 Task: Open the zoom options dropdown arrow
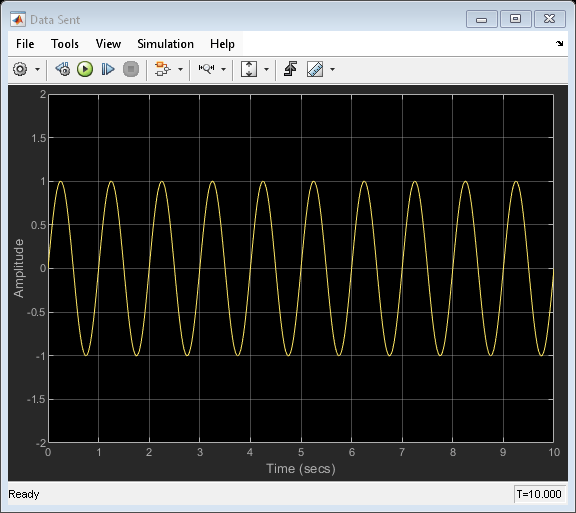click(x=223, y=69)
